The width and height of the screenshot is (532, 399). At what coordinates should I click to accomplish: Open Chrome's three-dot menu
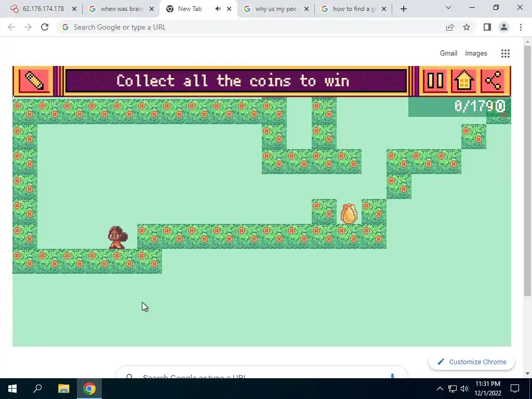pyautogui.click(x=521, y=27)
